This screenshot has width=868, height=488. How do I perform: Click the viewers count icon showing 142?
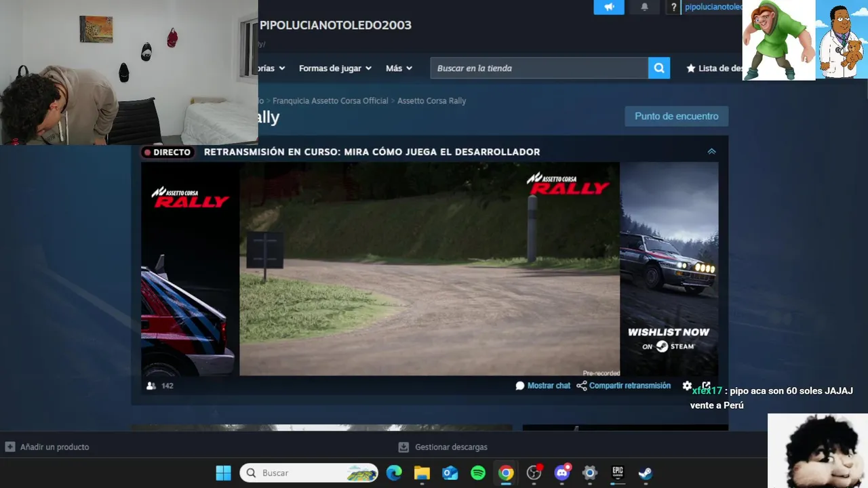click(151, 386)
